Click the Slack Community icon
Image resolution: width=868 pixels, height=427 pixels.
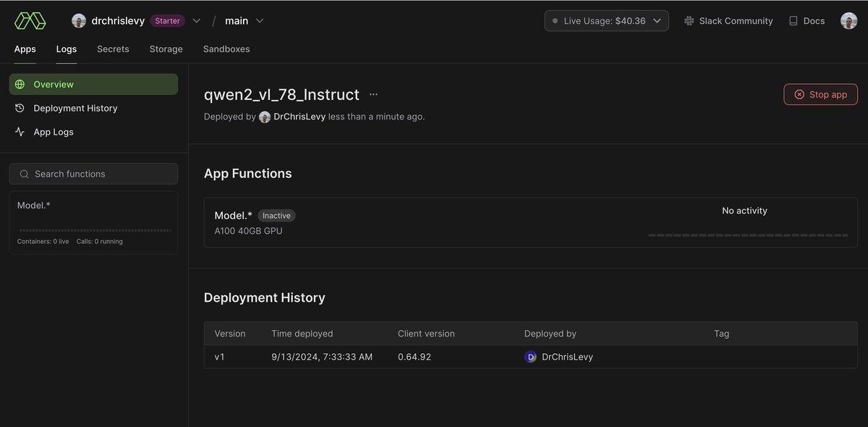pyautogui.click(x=689, y=21)
